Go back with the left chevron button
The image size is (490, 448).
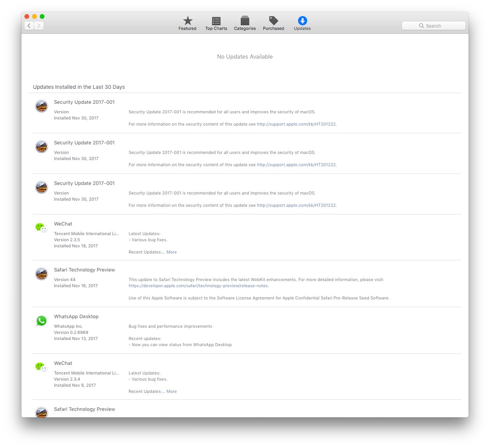tap(29, 26)
